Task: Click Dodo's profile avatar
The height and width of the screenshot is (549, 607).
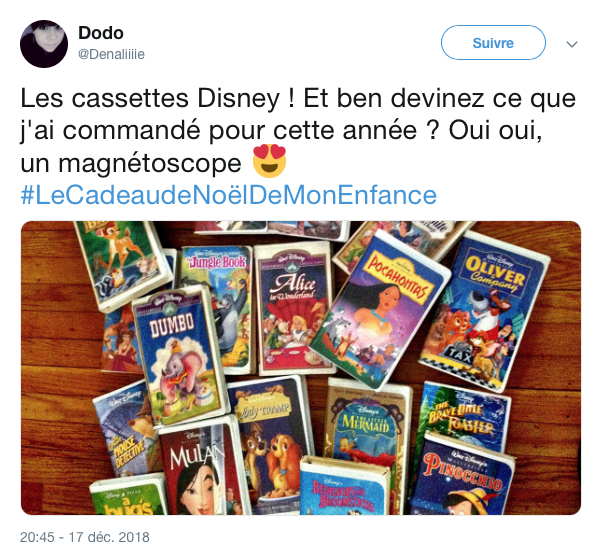Action: [x=44, y=44]
